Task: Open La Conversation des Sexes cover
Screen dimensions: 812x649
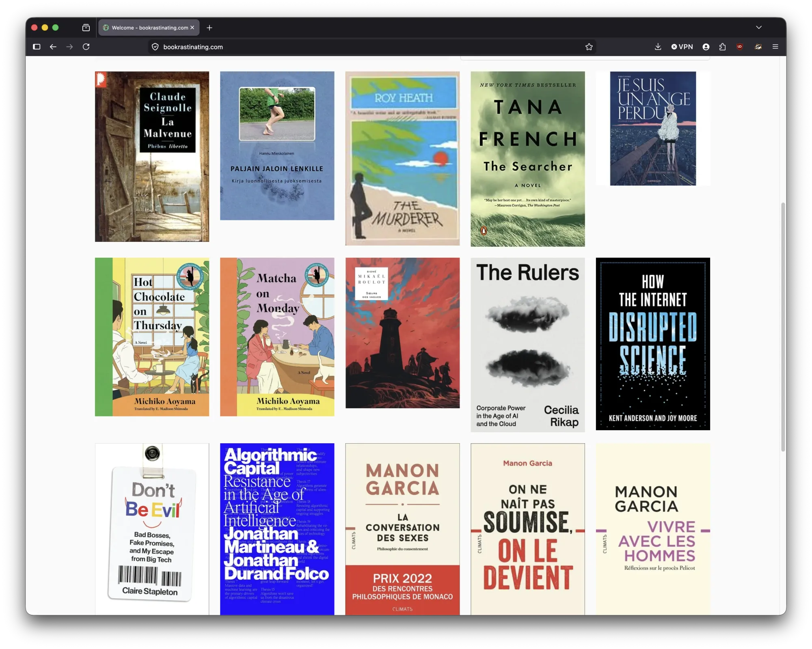Action: click(402, 529)
